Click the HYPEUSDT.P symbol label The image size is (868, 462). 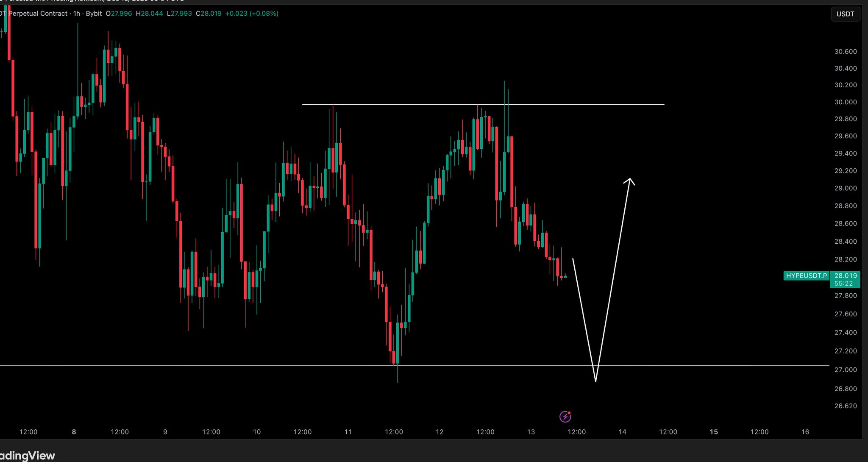[806, 276]
